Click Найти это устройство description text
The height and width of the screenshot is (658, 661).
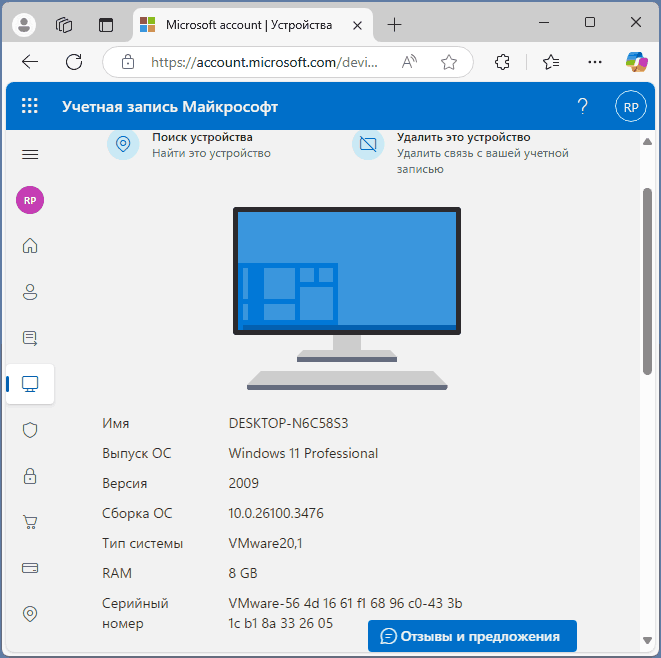click(211, 153)
